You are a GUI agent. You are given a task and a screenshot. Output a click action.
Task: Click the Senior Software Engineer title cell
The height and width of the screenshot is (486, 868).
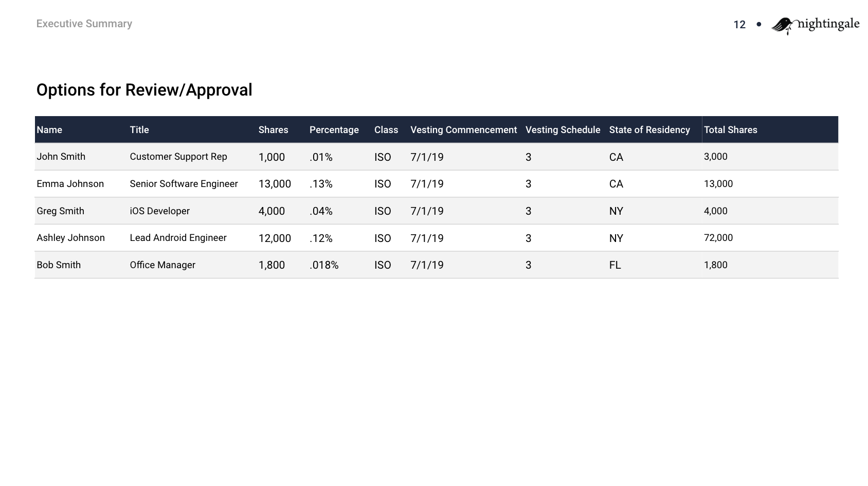(x=184, y=184)
